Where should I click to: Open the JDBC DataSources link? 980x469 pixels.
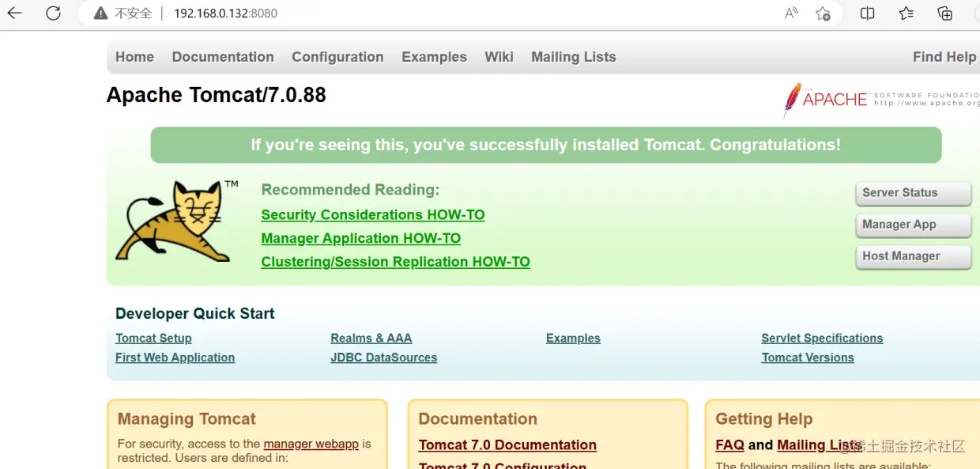point(384,357)
